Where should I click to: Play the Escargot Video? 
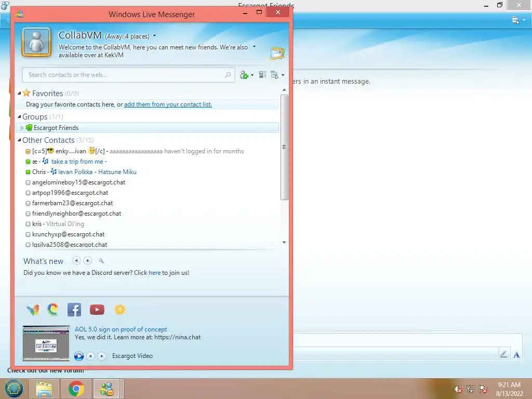click(79, 356)
